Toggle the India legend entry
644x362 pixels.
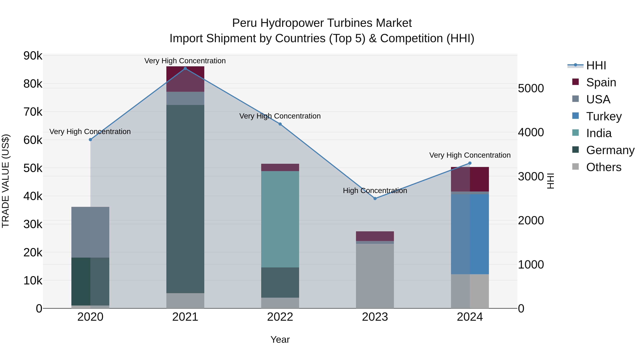pos(592,133)
